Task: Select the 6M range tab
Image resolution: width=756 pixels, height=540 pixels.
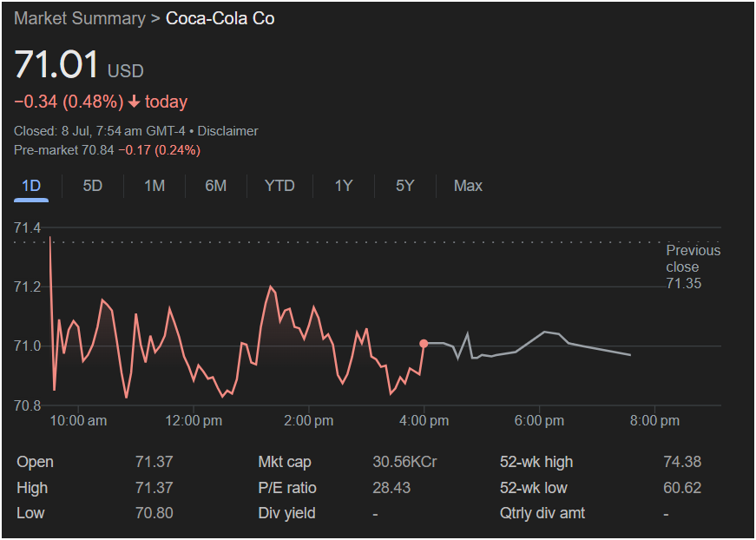Action: click(x=215, y=186)
